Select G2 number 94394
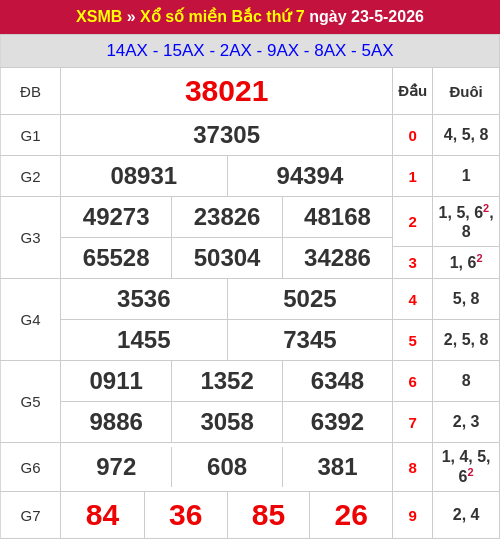 [310, 176]
